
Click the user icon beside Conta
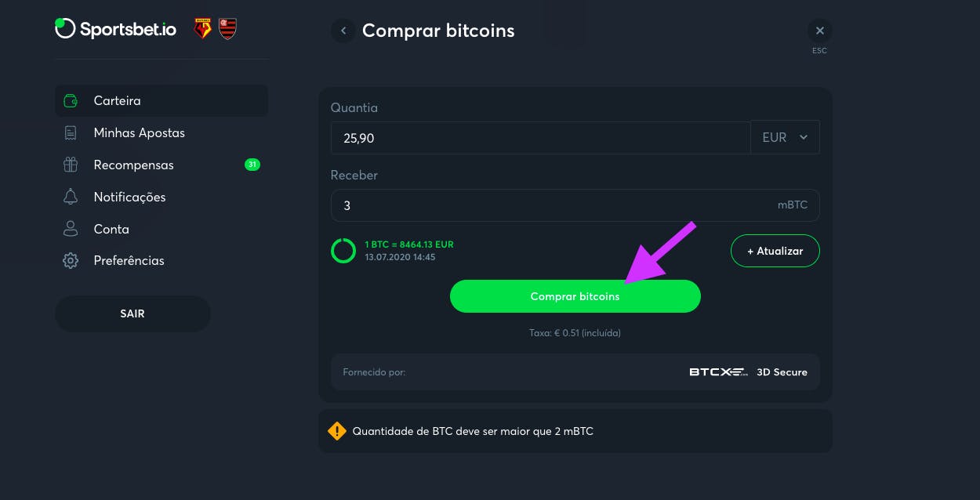71,229
